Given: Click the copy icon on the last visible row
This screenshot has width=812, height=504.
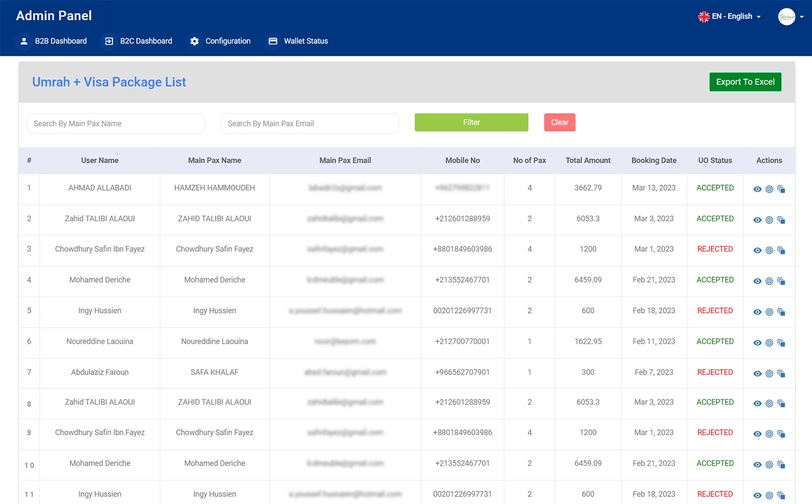Looking at the screenshot, I should (781, 495).
